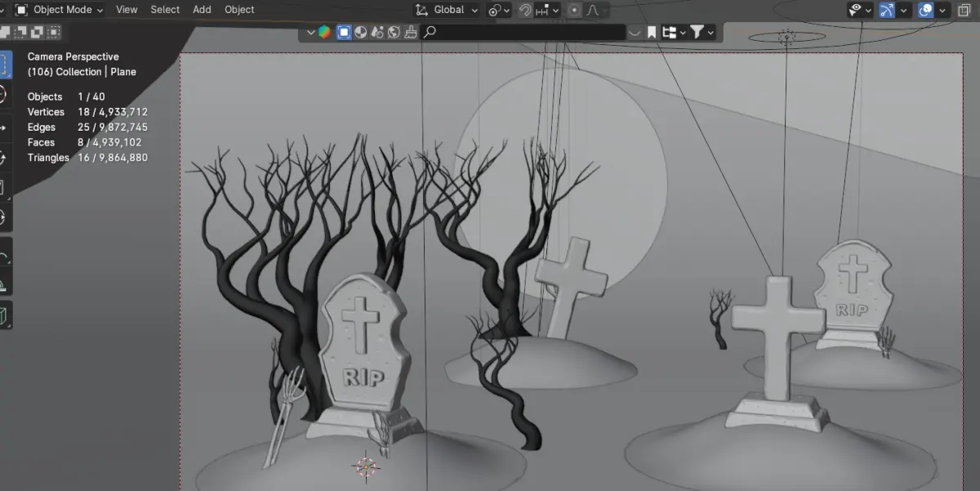The height and width of the screenshot is (491, 980).
Task: Open the funnel filter dropdown
Action: (702, 32)
